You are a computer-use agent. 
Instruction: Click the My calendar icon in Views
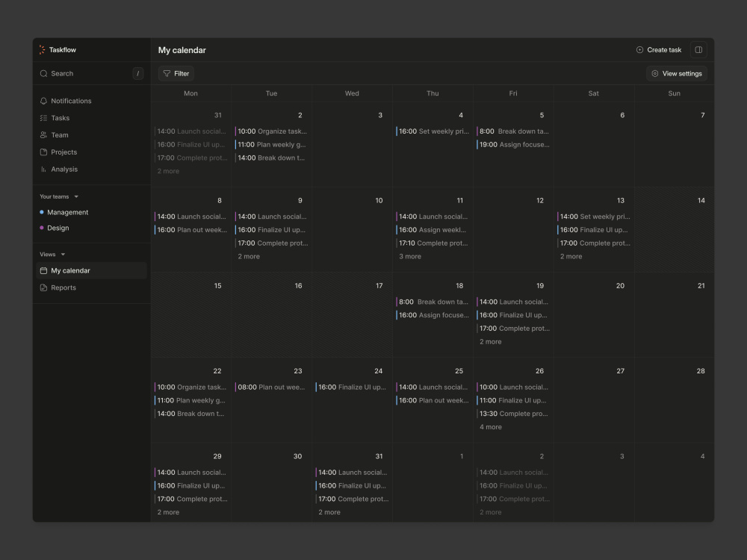[43, 270]
